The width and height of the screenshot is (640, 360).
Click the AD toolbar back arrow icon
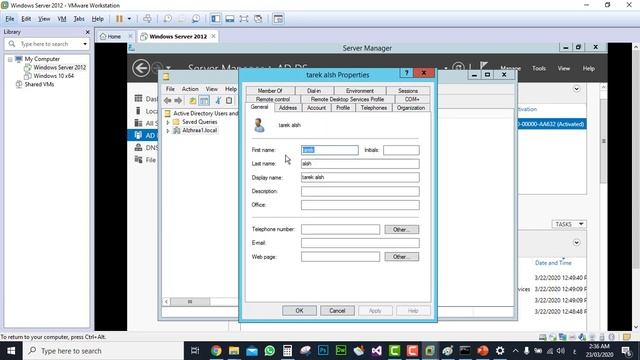(168, 100)
